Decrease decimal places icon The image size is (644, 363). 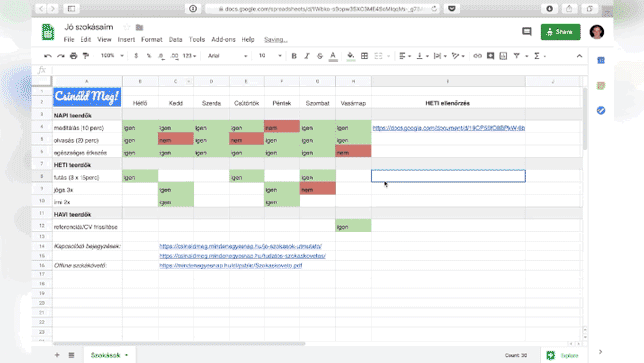point(161,56)
